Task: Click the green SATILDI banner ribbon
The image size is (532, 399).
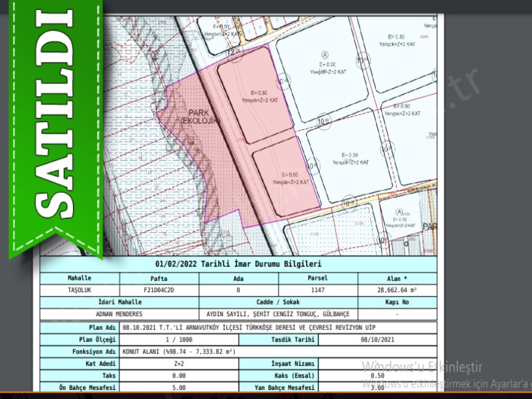Action: click(x=55, y=124)
